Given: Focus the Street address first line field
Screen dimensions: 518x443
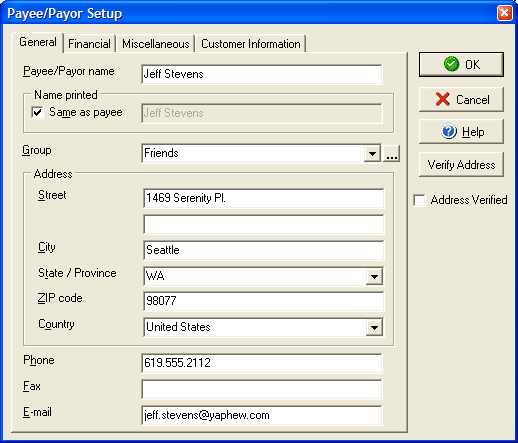Looking at the screenshot, I should 264,198.
